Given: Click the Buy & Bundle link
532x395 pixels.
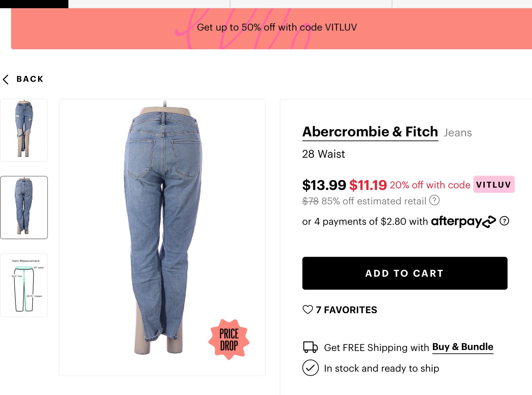Looking at the screenshot, I should click(x=463, y=347).
